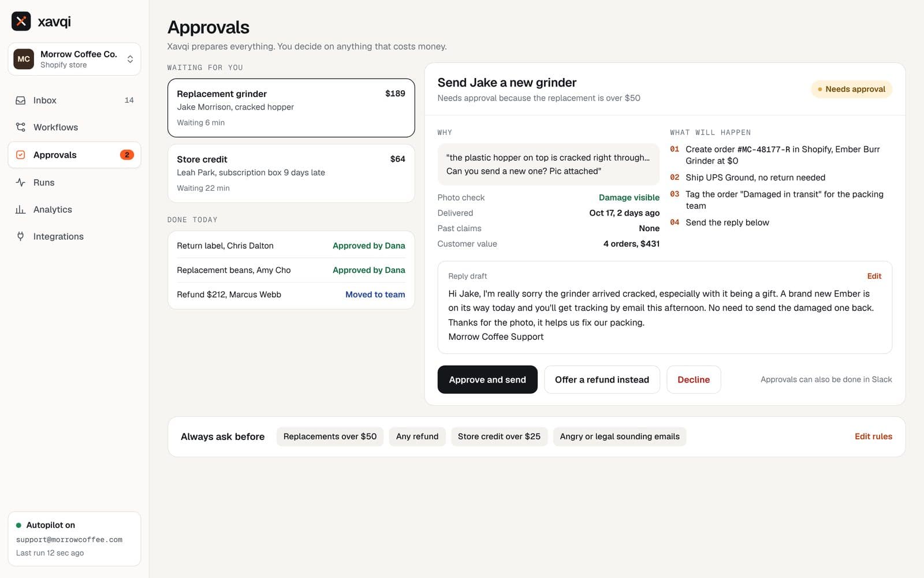
Task: Click the support@morrowcoffee.com address
Action: pos(69,540)
